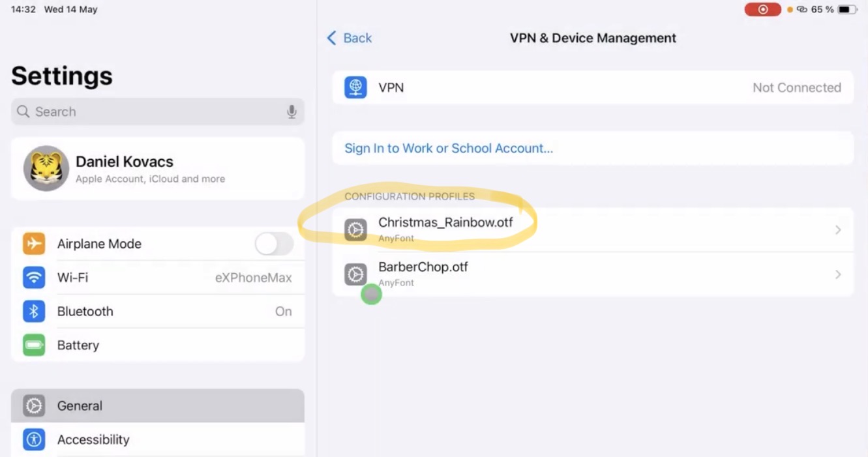
Task: Open the Bluetooth settings row
Action: (x=158, y=312)
